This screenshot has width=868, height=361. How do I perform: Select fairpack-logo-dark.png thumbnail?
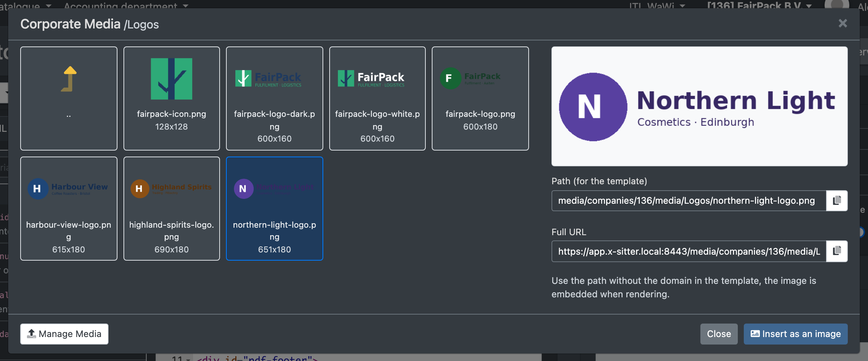click(x=275, y=98)
